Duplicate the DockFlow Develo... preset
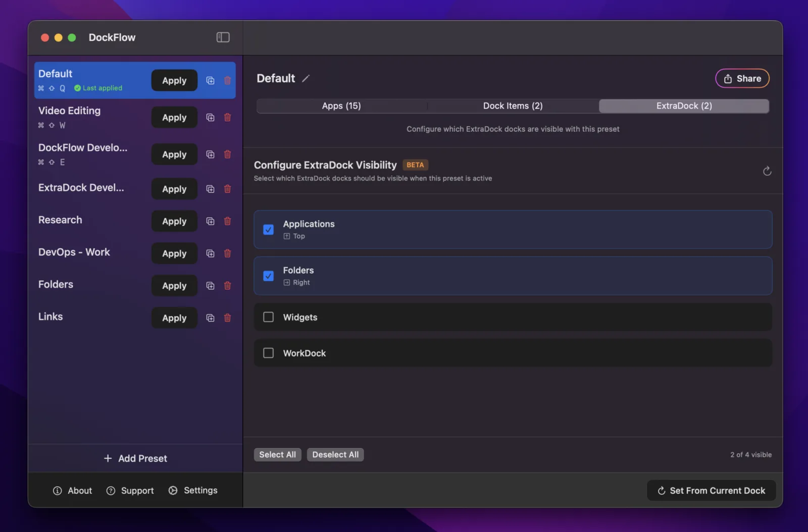808x532 pixels. (x=210, y=154)
